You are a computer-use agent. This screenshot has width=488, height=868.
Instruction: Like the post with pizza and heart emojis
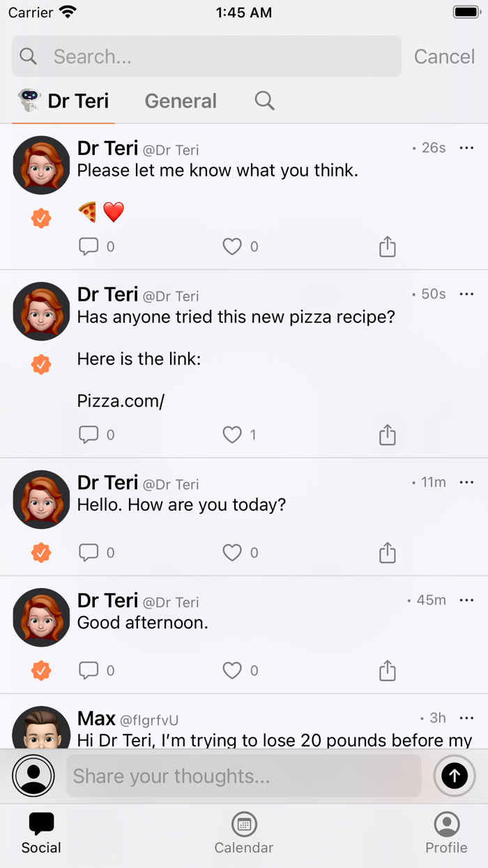click(x=231, y=246)
